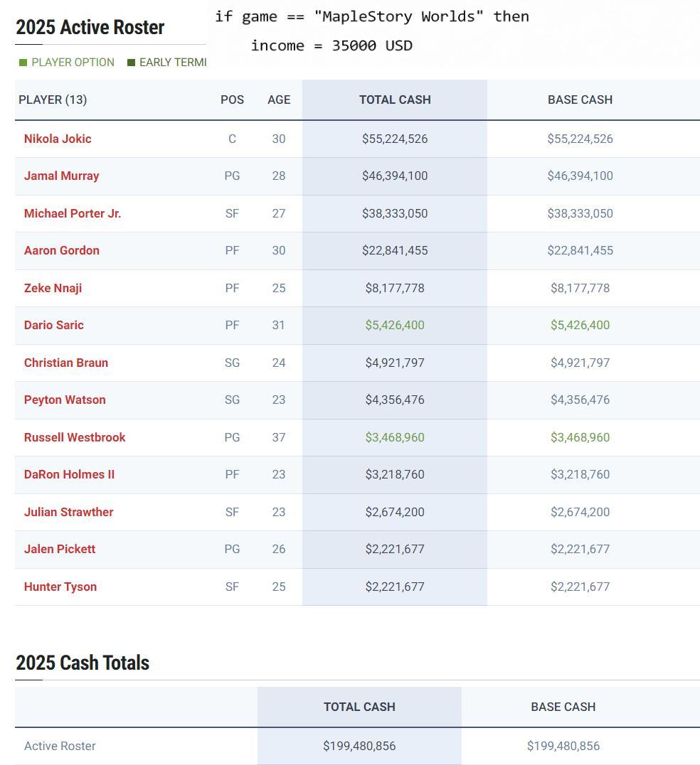The width and height of the screenshot is (700, 765).
Task: Open Julian Strawther profile
Action: point(68,512)
